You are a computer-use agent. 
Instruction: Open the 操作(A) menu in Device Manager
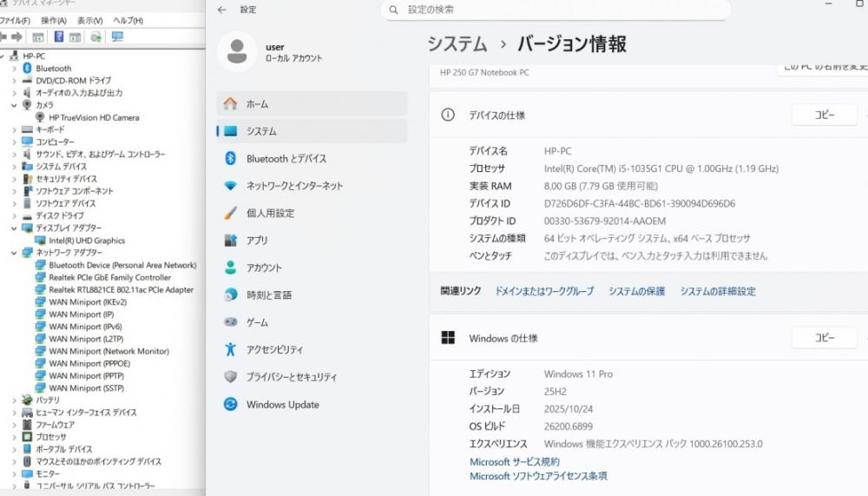(x=54, y=21)
